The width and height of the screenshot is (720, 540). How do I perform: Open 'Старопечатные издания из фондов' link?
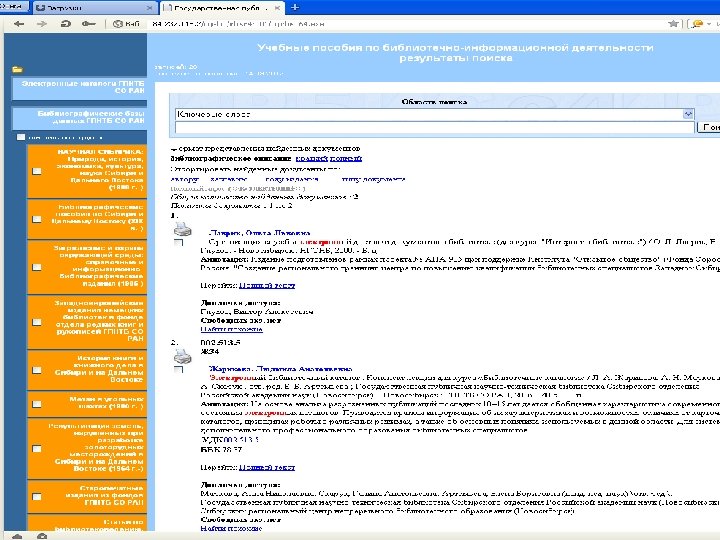point(102,495)
